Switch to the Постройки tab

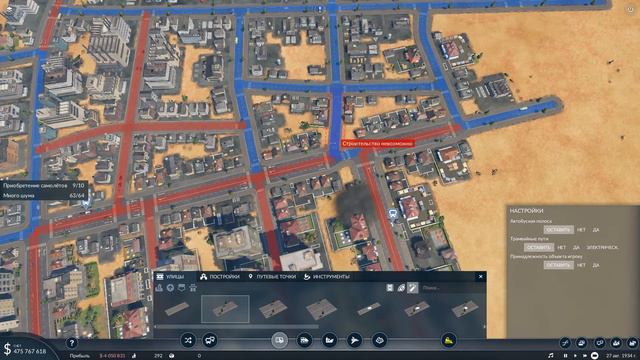click(220, 277)
